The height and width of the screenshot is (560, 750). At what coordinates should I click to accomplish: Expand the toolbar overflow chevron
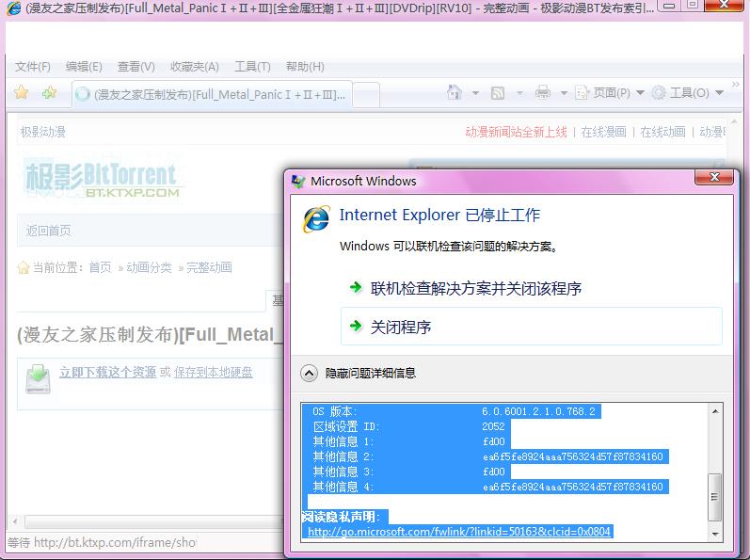736,85
